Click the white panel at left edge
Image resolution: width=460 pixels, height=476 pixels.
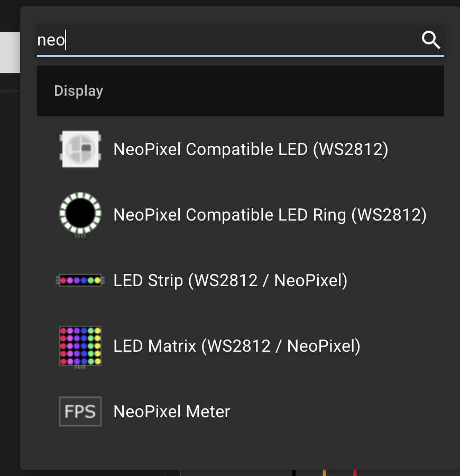pyautogui.click(x=10, y=52)
